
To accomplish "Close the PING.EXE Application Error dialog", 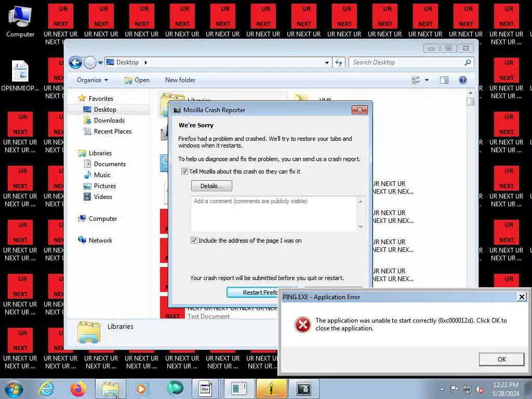I will pos(522,297).
